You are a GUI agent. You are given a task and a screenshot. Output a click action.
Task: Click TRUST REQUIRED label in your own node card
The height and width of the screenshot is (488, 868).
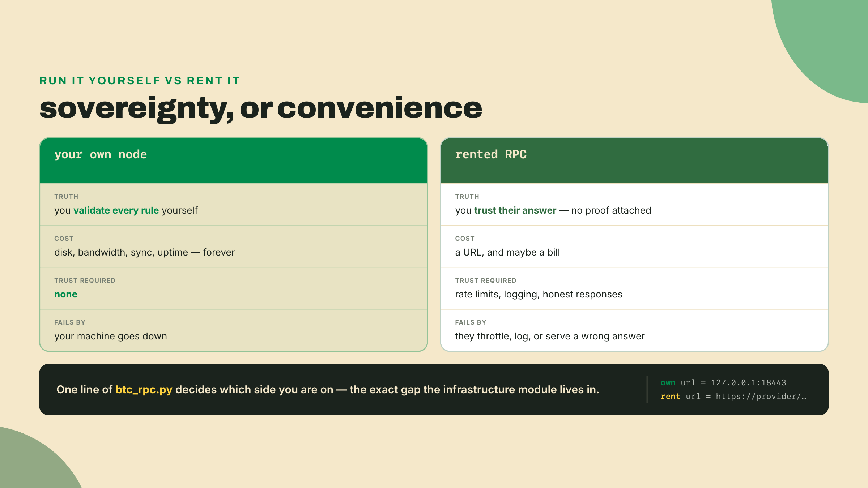(x=85, y=281)
